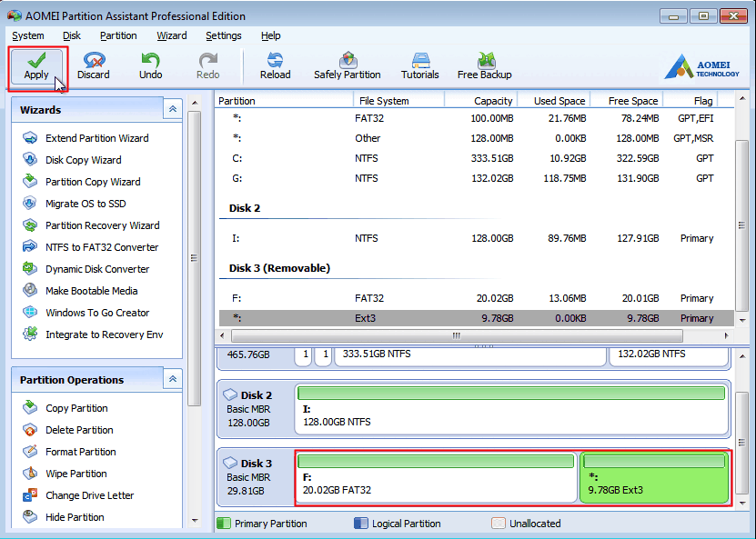Sort by File System column header
756x539 pixels.
pos(398,101)
